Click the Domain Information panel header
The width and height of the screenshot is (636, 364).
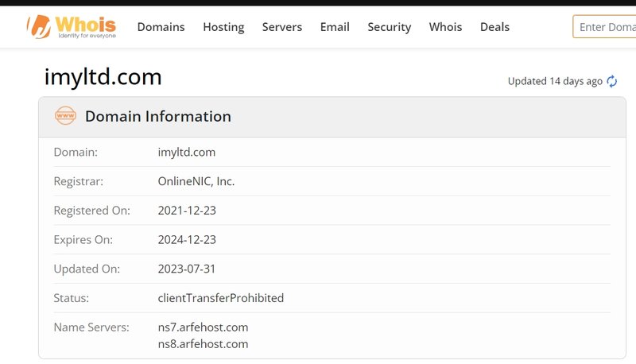pyautogui.click(x=157, y=117)
